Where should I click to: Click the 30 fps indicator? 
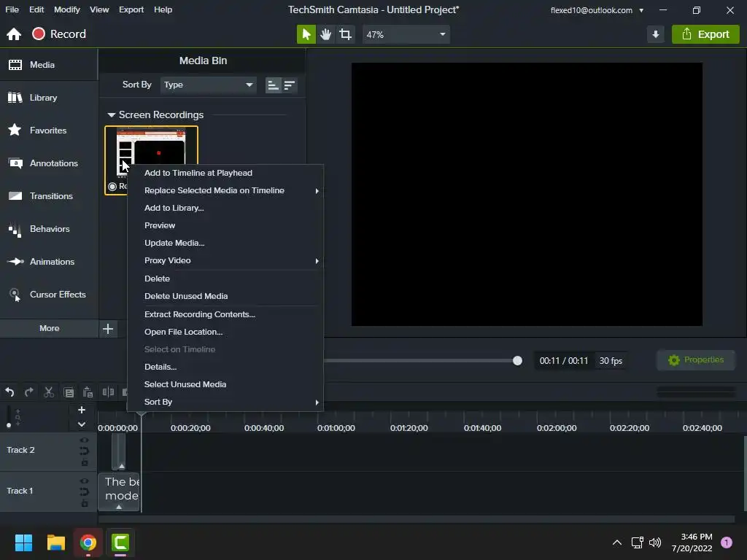point(611,361)
